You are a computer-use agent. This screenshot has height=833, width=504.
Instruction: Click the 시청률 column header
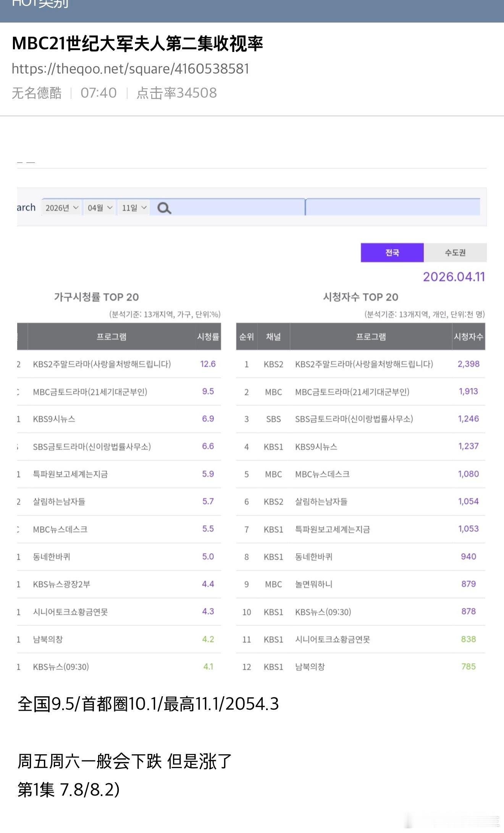208,336
